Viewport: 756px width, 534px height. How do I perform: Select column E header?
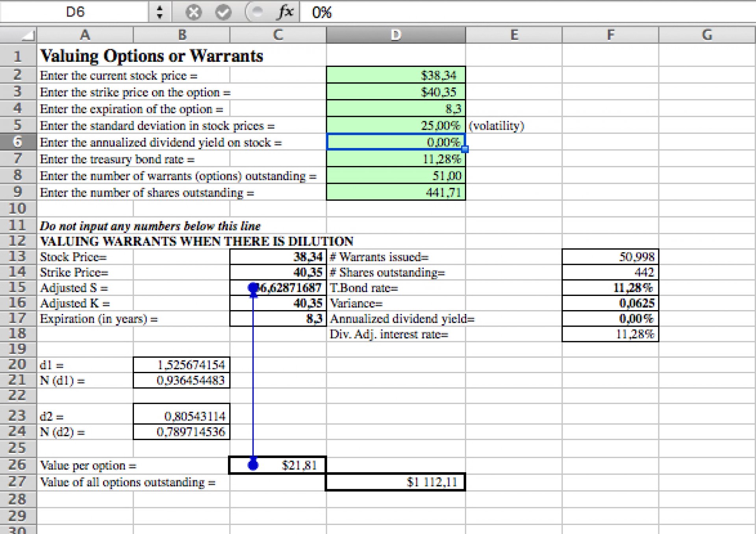[x=514, y=35]
